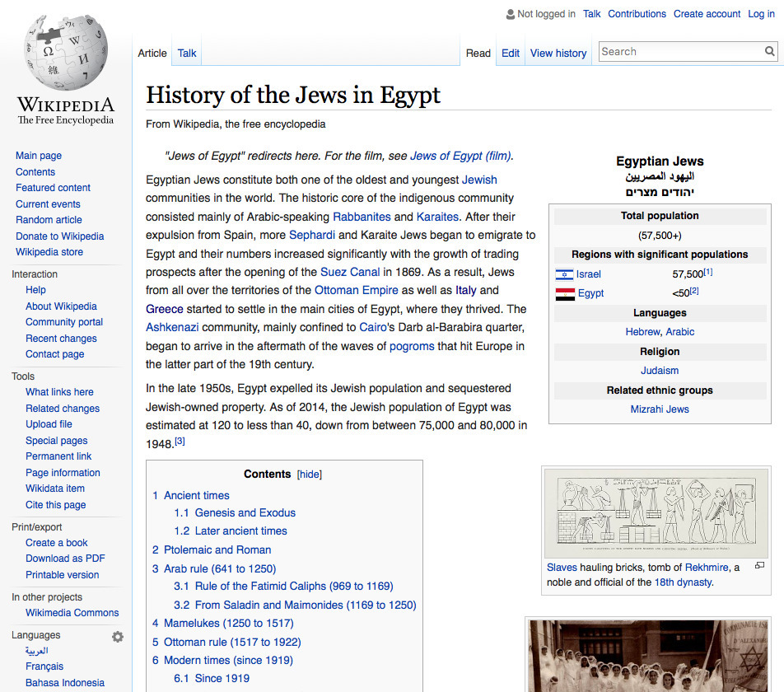The width and height of the screenshot is (784, 692).
Task: Click the Egypt flag icon in the infobox
Action: click(x=566, y=292)
